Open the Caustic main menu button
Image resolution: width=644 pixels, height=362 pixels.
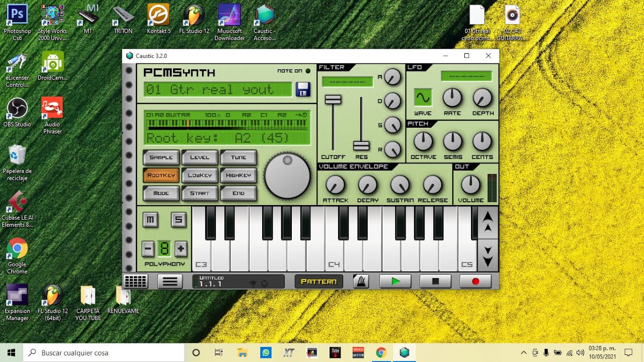point(170,282)
